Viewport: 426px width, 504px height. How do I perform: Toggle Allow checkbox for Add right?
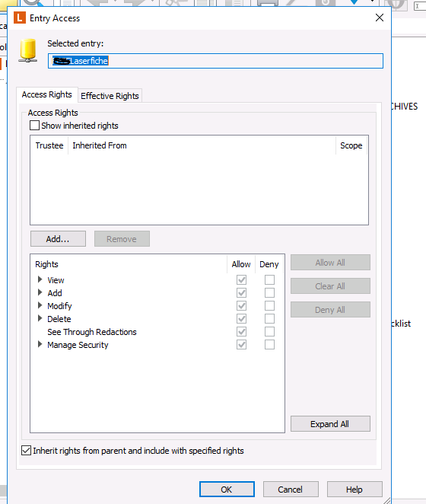click(241, 293)
